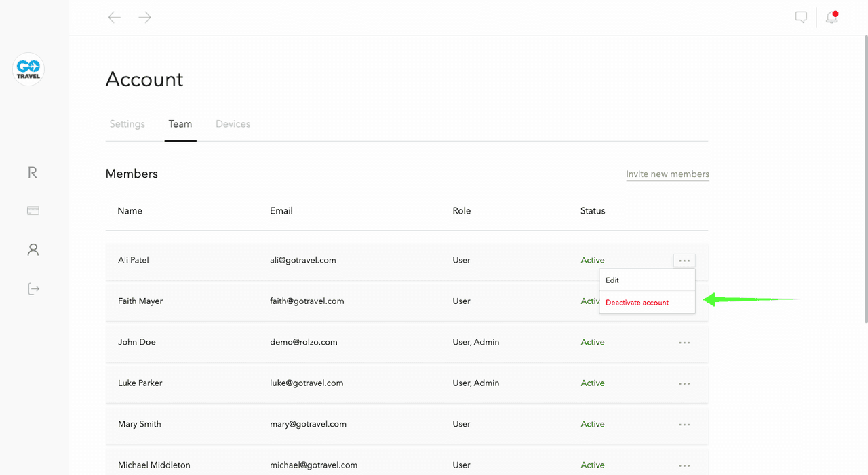The width and height of the screenshot is (868, 475).
Task: Open the payment card sidebar icon
Action: coord(33,211)
